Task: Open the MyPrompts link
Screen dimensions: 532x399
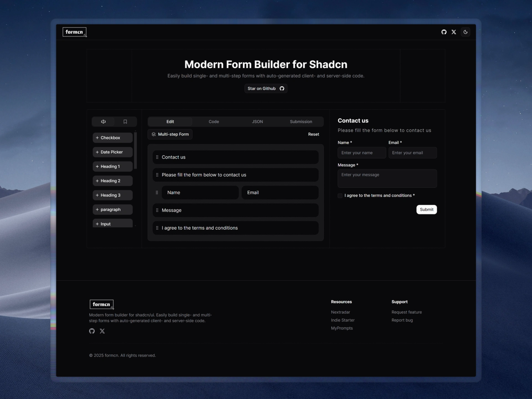Action: 342,328
